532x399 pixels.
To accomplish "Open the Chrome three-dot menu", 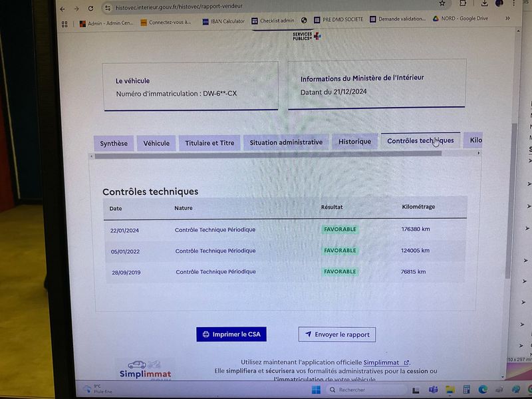I will coord(514,3).
